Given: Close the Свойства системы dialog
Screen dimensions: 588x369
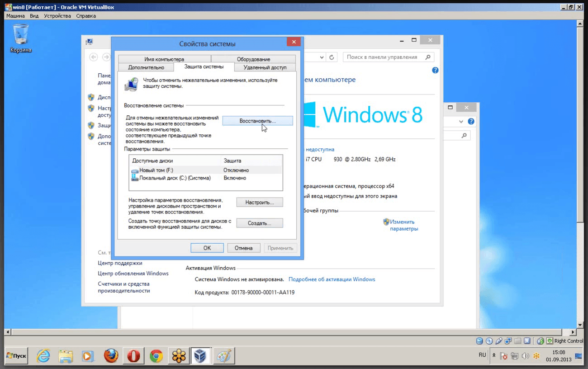Looking at the screenshot, I should tap(294, 42).
